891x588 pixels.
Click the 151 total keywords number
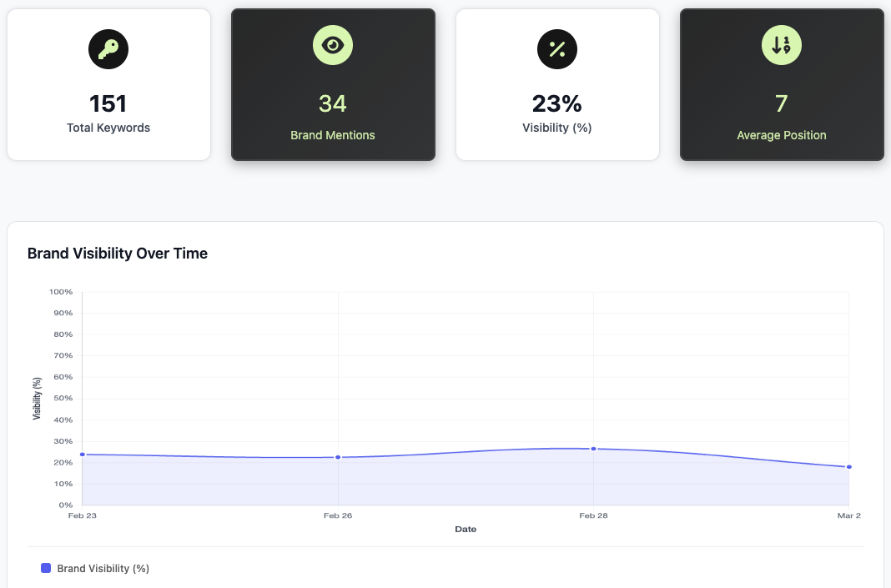point(108,103)
